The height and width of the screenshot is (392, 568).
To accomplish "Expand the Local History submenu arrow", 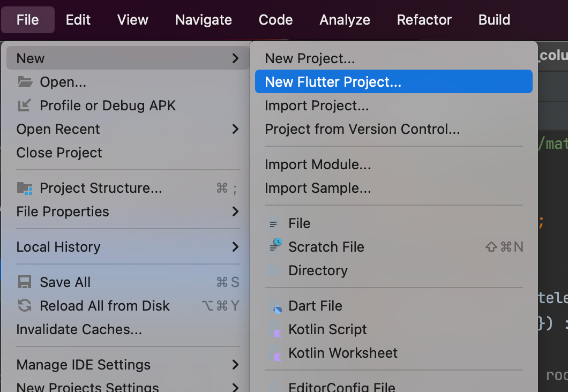I will 235,247.
